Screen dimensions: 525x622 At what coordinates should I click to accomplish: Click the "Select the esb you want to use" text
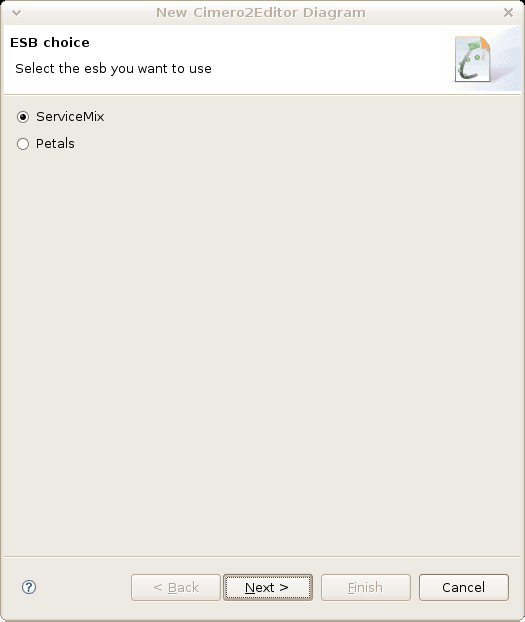113,69
